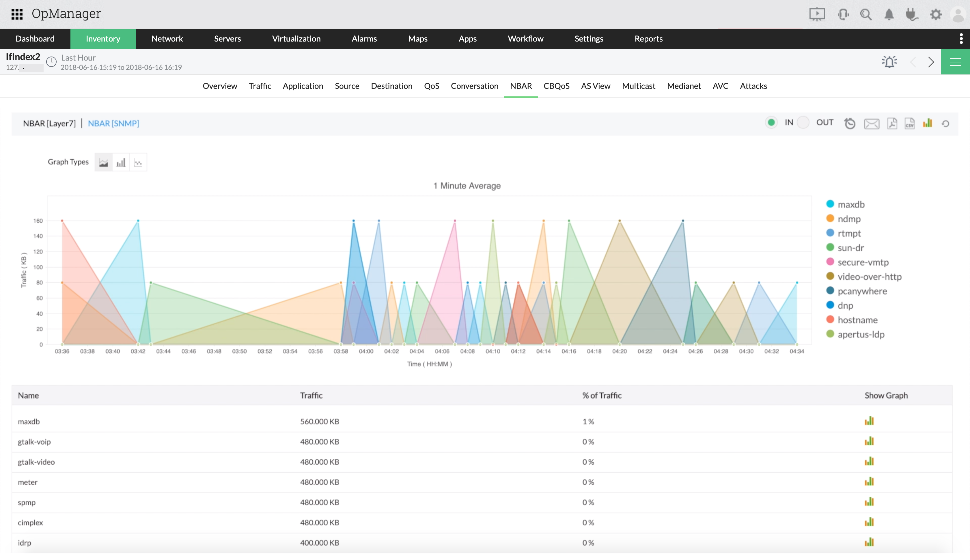Viewport: 970px width, 560px height.
Task: Switch to the CBQoS tab
Action: click(x=556, y=86)
